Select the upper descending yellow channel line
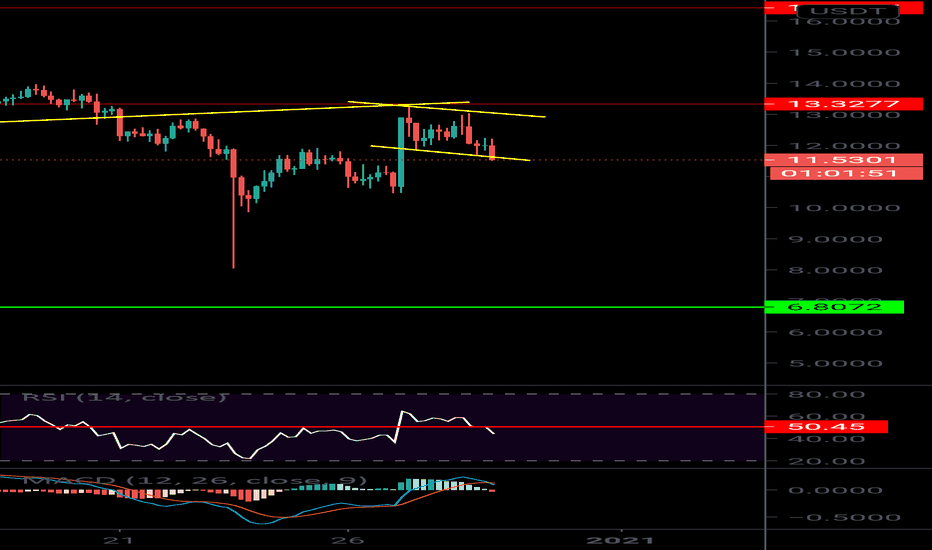The image size is (932, 550). coord(446,109)
